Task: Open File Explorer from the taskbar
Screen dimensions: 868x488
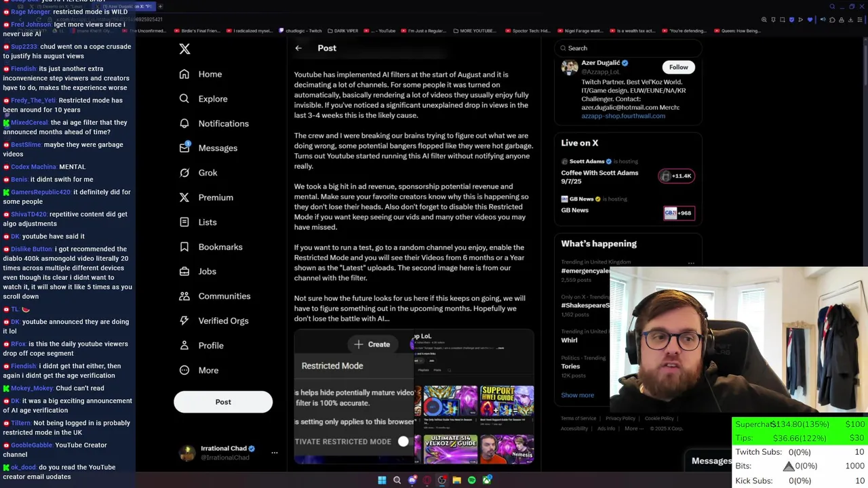Action: pos(457,480)
